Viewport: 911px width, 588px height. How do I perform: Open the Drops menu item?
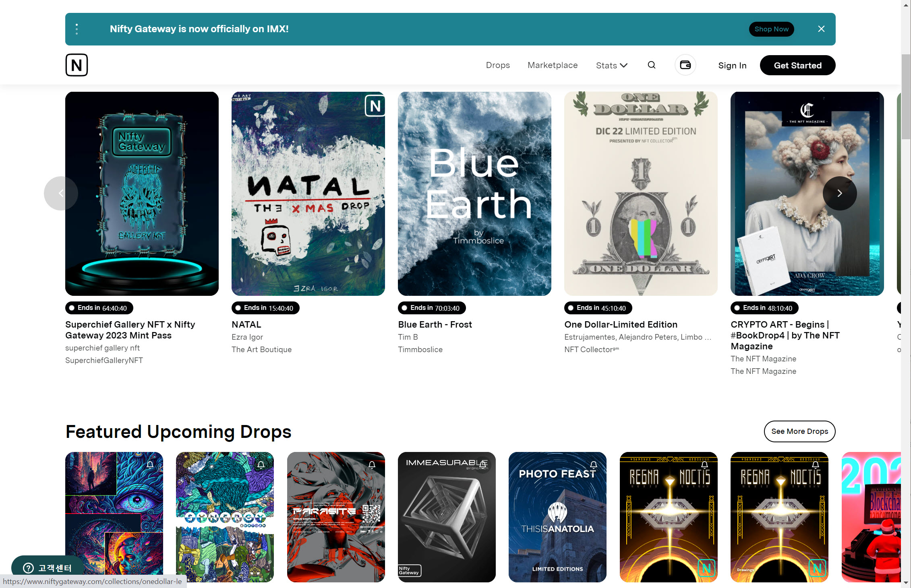click(498, 65)
